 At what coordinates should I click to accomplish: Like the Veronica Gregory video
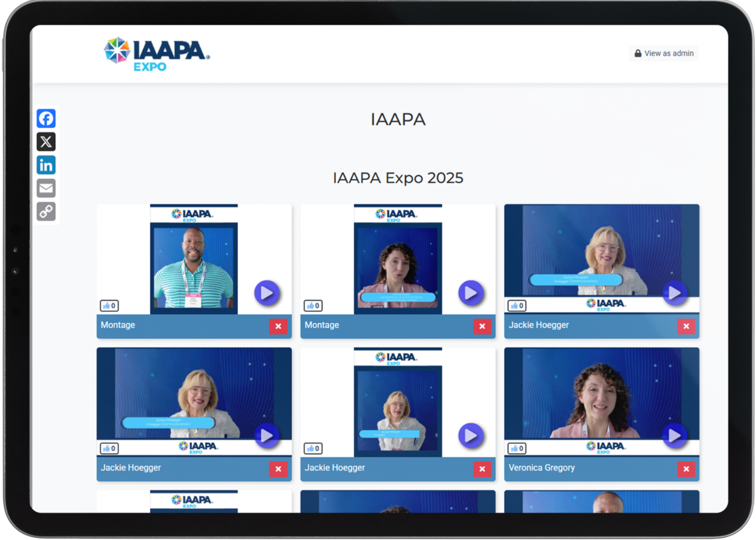[517, 448]
